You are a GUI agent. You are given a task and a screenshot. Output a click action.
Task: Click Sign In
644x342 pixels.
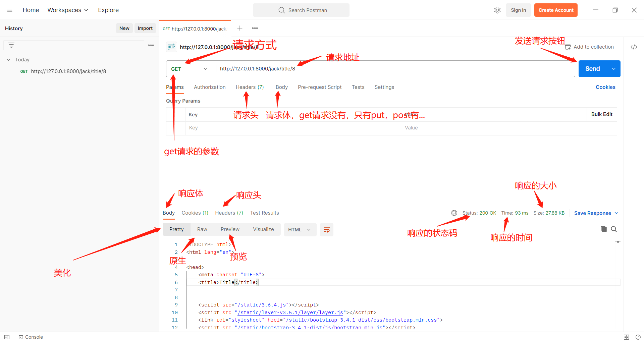point(518,10)
